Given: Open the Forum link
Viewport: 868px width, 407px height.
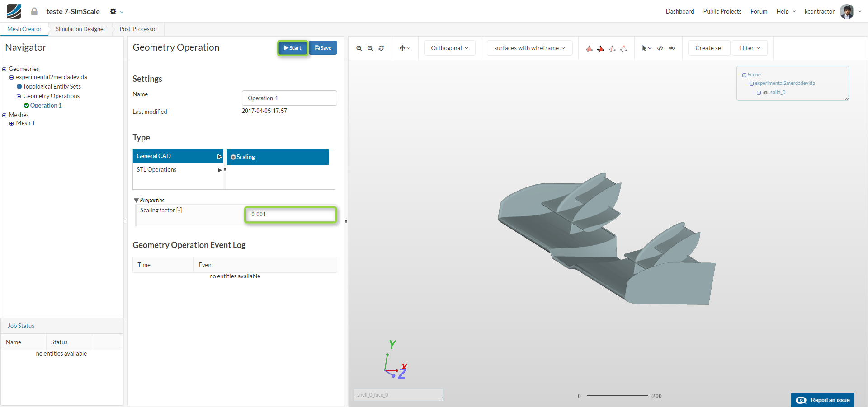Looking at the screenshot, I should coord(759,11).
